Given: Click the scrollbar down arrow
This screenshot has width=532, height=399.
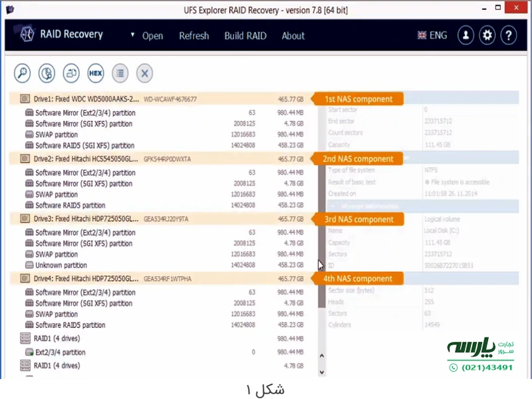Looking at the screenshot, I should click(322, 372).
